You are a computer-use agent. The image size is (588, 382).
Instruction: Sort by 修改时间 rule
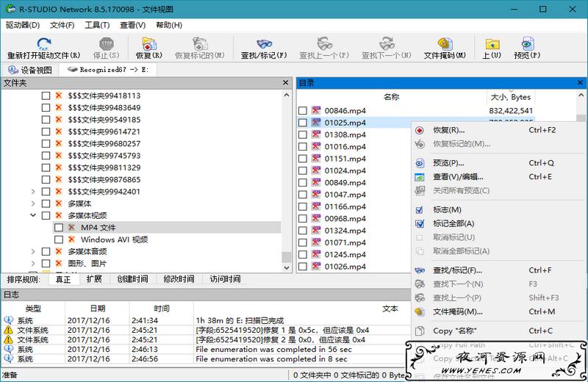pos(179,279)
